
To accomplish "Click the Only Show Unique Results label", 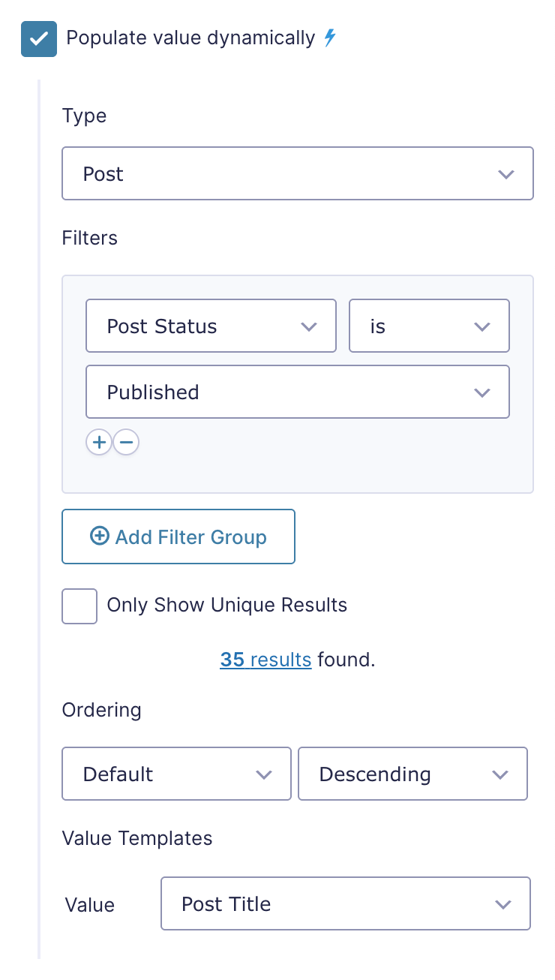I will (227, 606).
